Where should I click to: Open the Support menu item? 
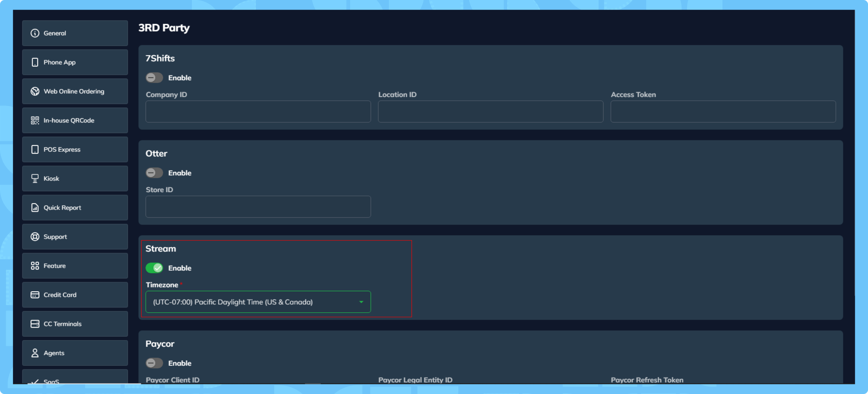tap(75, 237)
